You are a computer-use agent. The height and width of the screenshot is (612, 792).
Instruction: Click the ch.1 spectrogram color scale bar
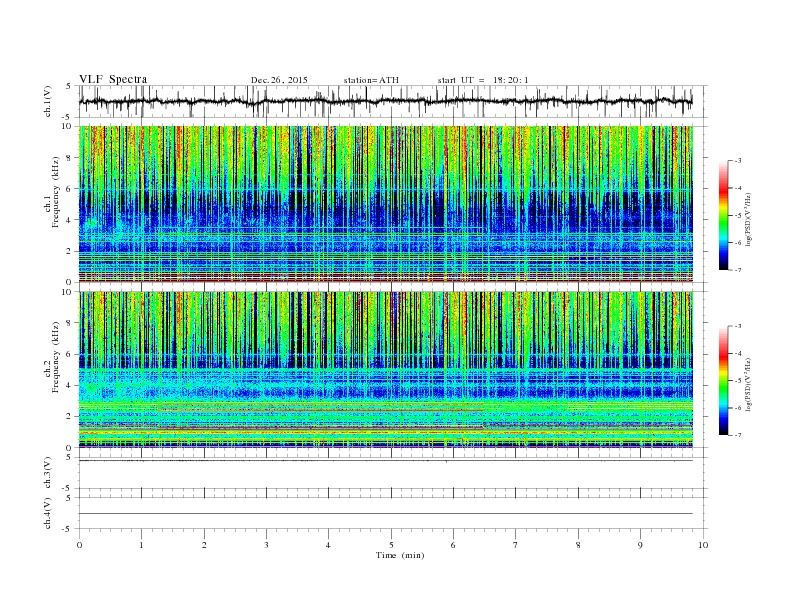pyautogui.click(x=723, y=216)
